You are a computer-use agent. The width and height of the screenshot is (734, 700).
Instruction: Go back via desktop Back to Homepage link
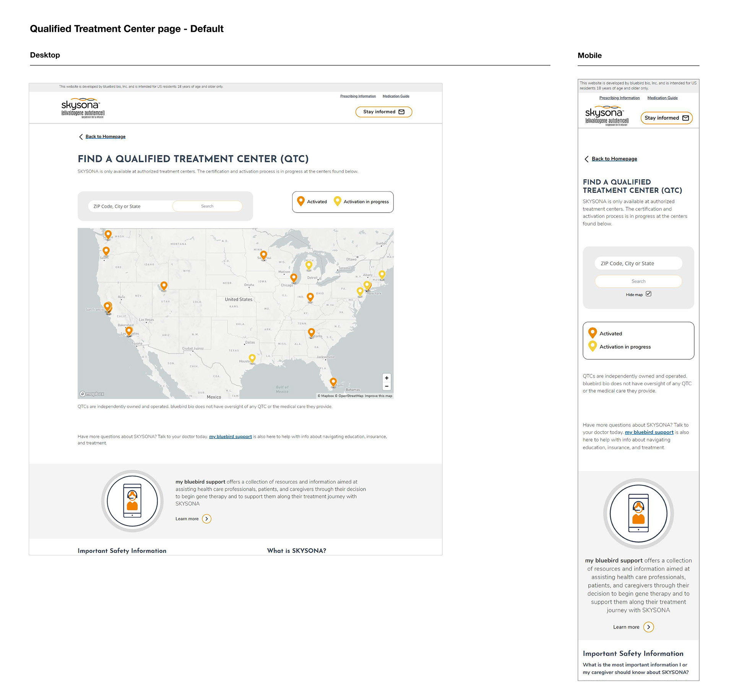point(106,137)
